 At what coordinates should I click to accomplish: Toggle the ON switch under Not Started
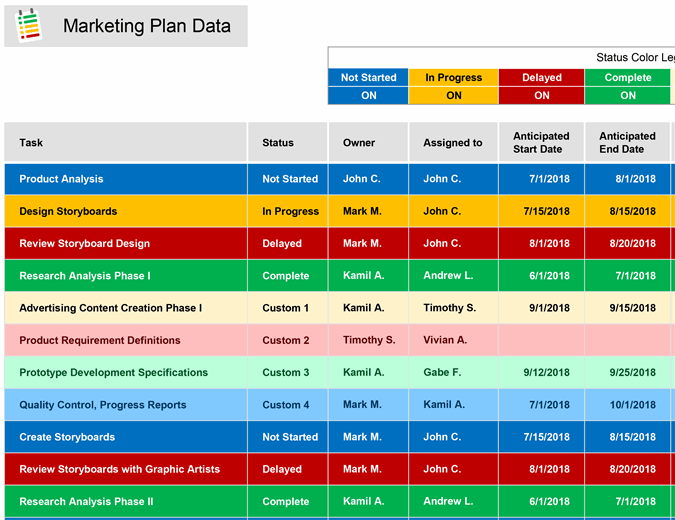[368, 96]
